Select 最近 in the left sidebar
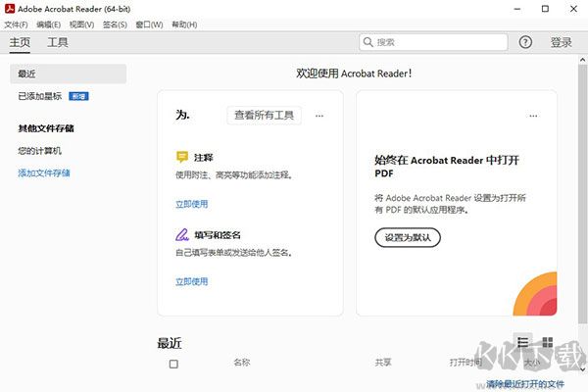The width and height of the screenshot is (588, 392). coord(69,73)
